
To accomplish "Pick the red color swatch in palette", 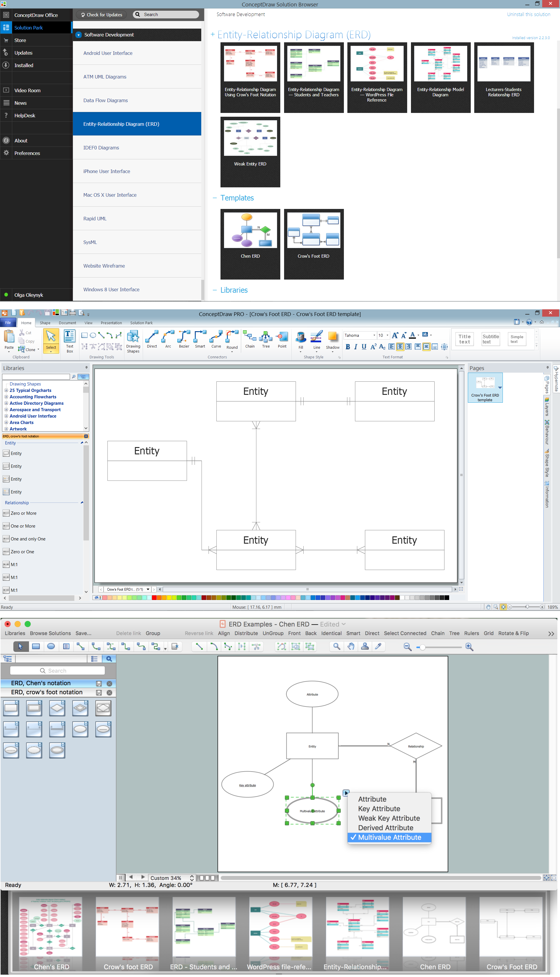I will 154,598.
